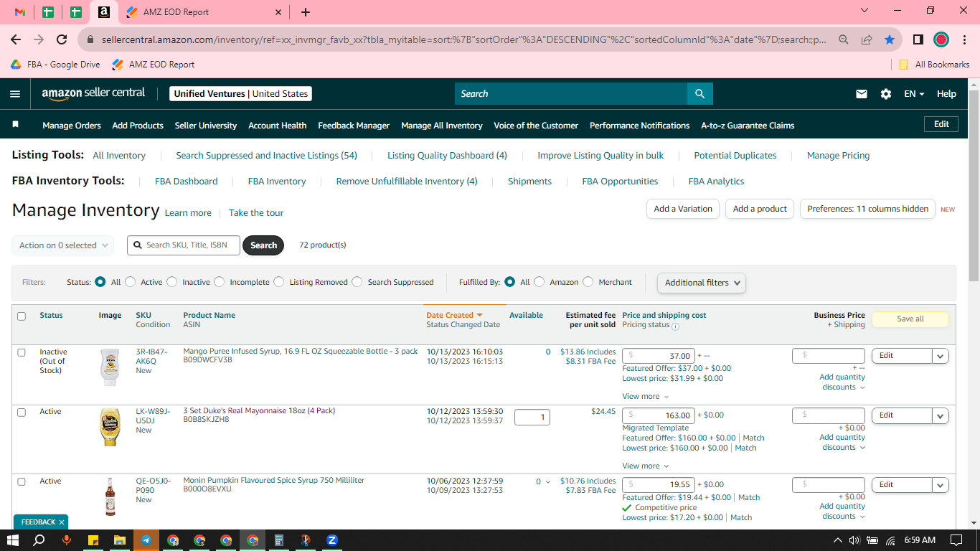This screenshot has height=551, width=980.
Task: Open the Chrome profile avatar
Action: tap(941, 39)
